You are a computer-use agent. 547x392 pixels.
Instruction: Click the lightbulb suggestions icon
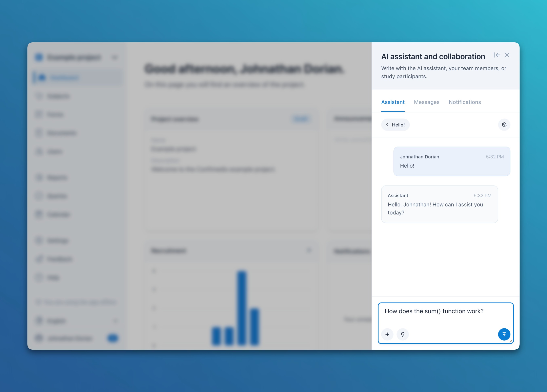click(x=403, y=334)
